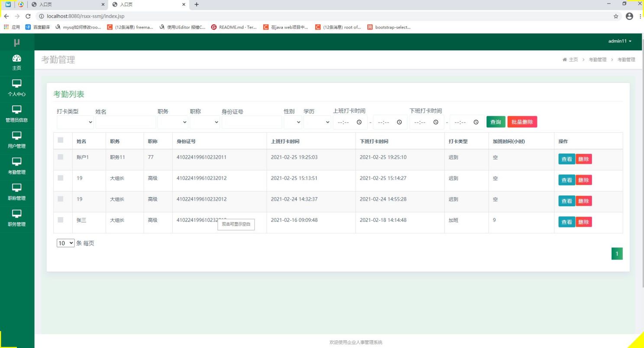Image resolution: width=644 pixels, height=348 pixels.
Task: Open the 应用 apps bookmark
Action: [x=12, y=27]
